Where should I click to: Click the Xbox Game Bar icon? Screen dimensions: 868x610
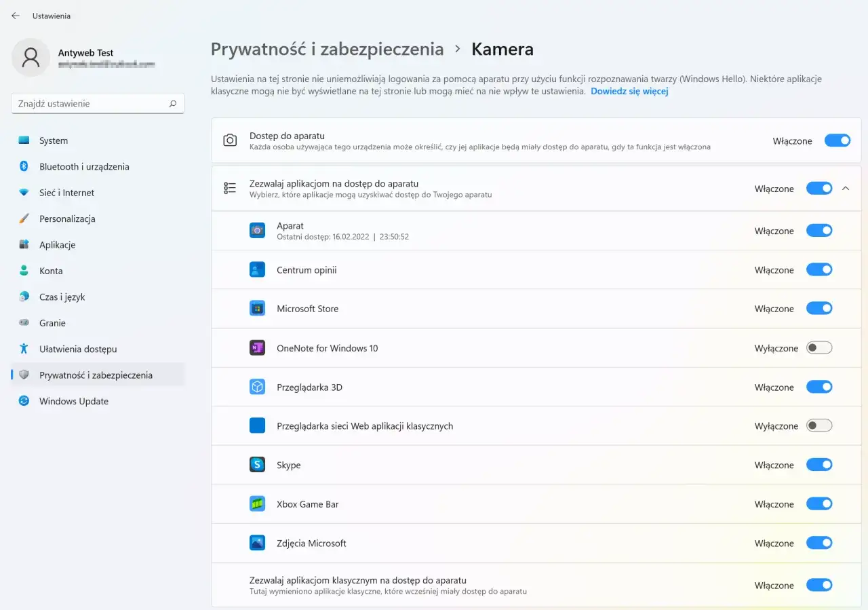click(257, 504)
